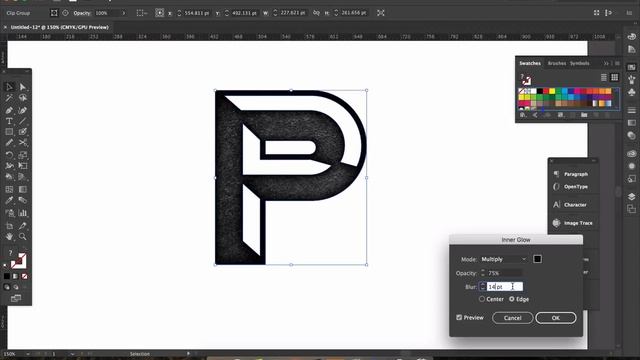This screenshot has width=640, height=360.
Task: Switch Swatches panel to list view
Action: coord(604,78)
